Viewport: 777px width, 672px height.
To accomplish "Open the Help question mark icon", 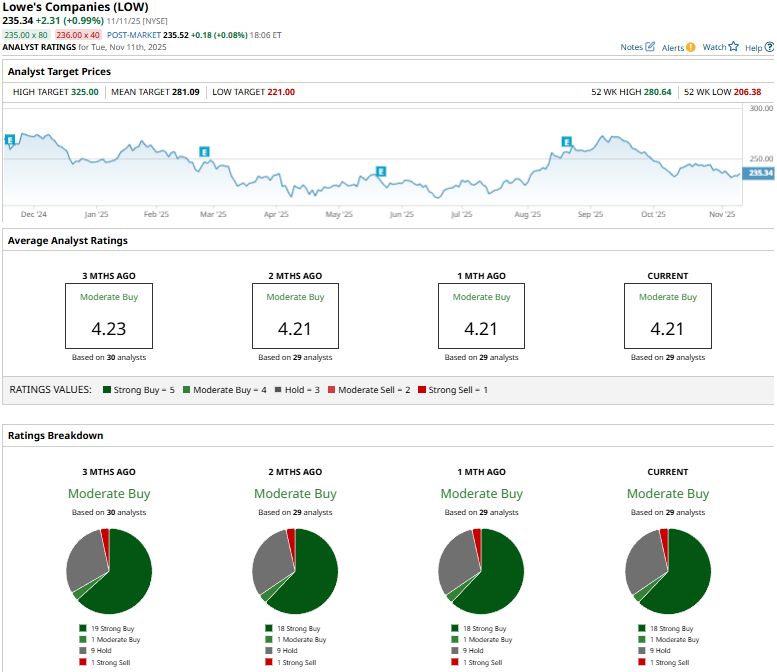I will (x=768, y=47).
